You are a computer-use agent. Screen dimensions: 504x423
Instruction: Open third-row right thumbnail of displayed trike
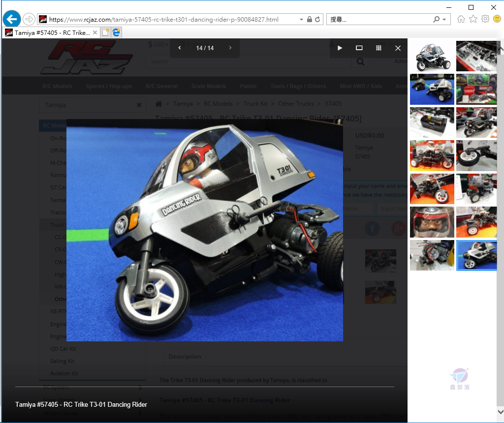[x=476, y=122]
